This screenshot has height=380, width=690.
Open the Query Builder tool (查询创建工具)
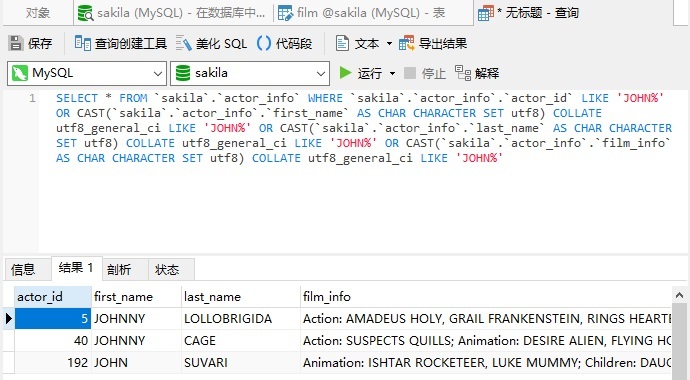click(121, 43)
